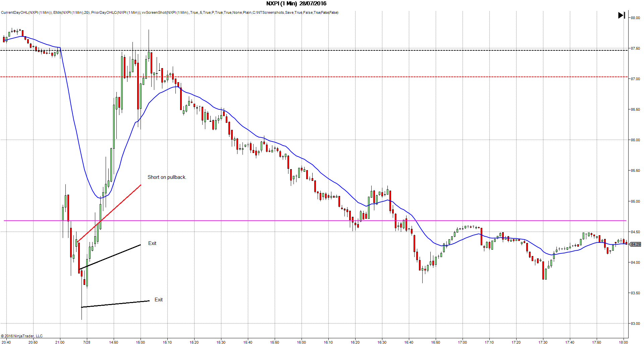
Task: Click the 88.00 price axis label
Action: 635,18
